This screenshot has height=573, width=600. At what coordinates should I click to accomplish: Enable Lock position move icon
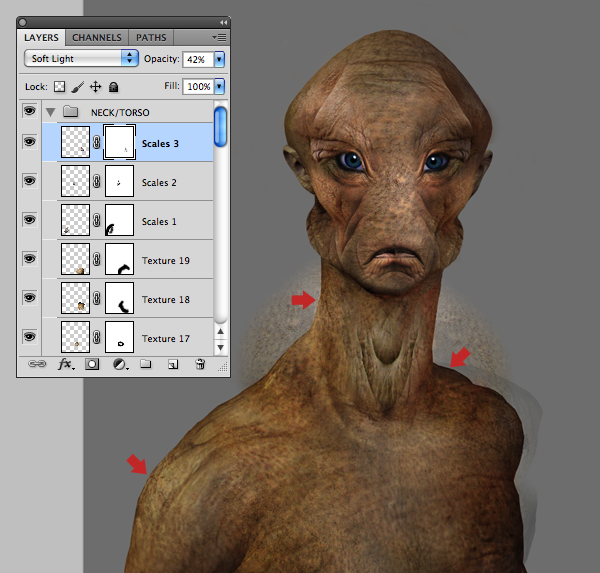(95, 87)
